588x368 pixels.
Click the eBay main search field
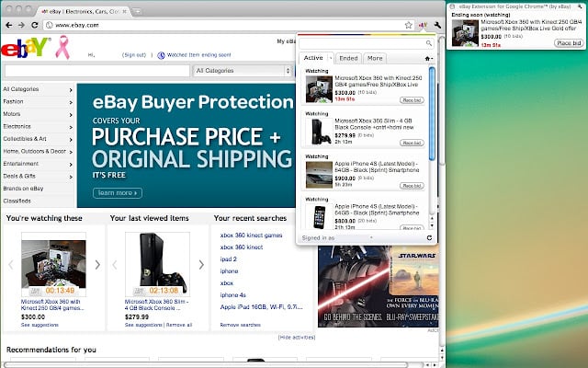click(x=97, y=71)
